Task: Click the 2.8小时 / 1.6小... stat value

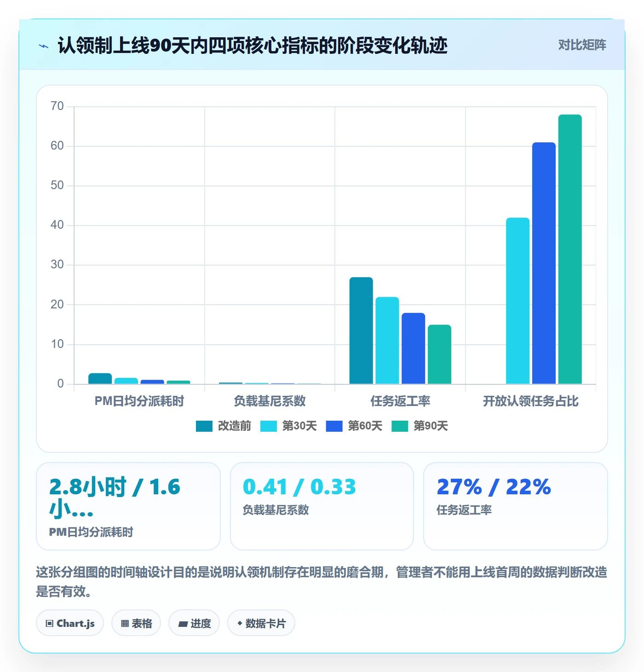Action: pos(115,498)
